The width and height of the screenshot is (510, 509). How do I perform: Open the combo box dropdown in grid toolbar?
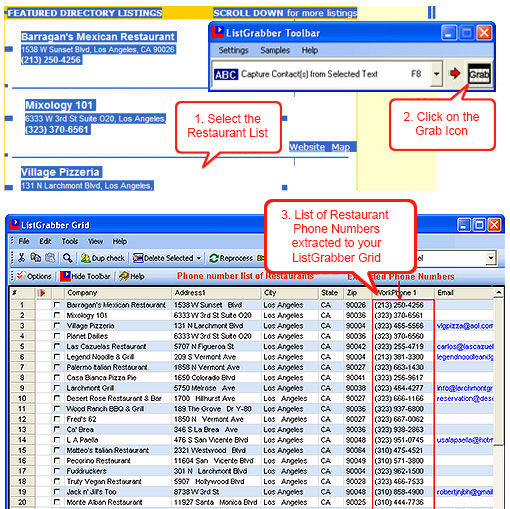click(x=491, y=258)
